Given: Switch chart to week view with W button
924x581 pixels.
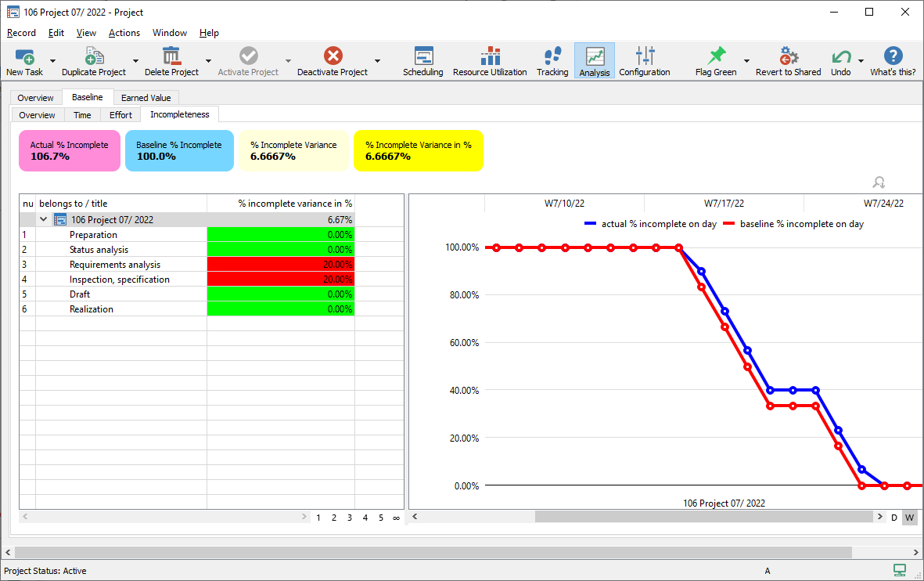Looking at the screenshot, I should click(x=909, y=518).
